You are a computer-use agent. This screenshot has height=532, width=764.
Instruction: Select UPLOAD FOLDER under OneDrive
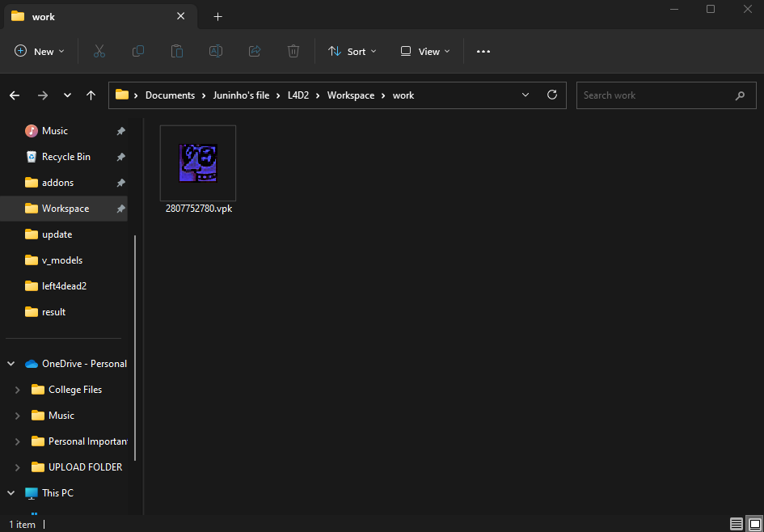click(85, 467)
